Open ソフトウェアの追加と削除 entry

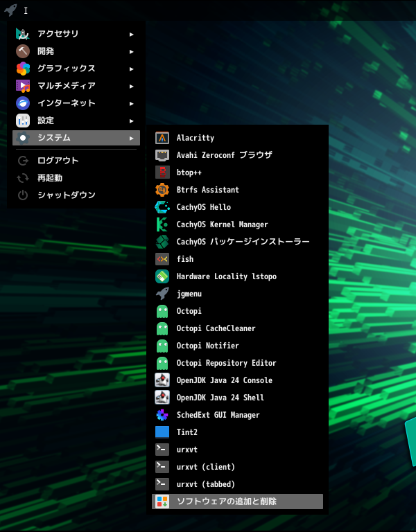pyautogui.click(x=227, y=502)
